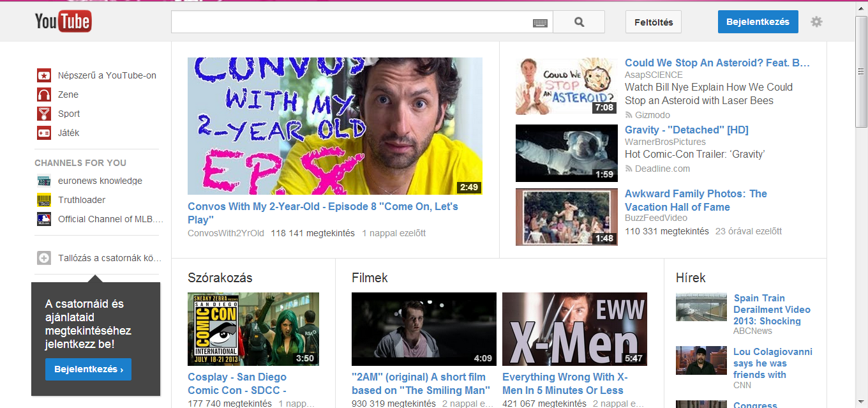The height and width of the screenshot is (408, 868).
Task: Open the Filmek section heading
Action: click(370, 278)
